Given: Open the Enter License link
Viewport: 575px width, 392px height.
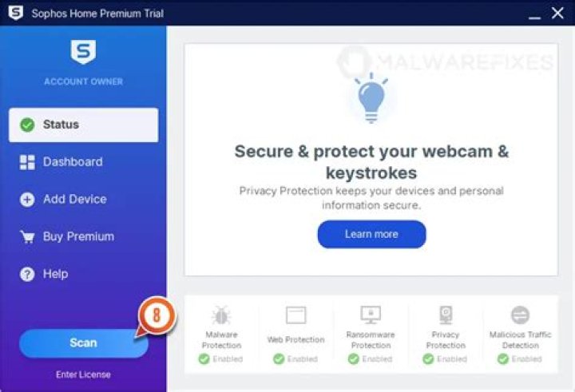Looking at the screenshot, I should [83, 374].
